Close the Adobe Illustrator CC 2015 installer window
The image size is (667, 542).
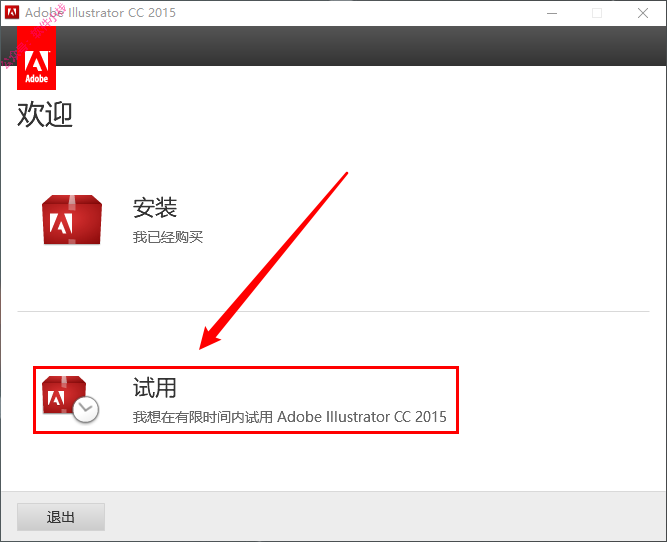[x=643, y=13]
